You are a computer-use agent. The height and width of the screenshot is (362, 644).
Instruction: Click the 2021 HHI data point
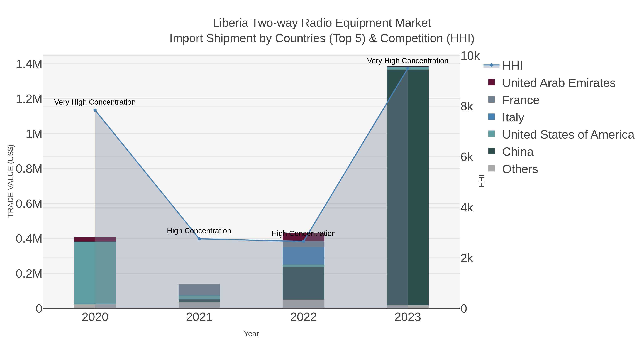point(199,239)
